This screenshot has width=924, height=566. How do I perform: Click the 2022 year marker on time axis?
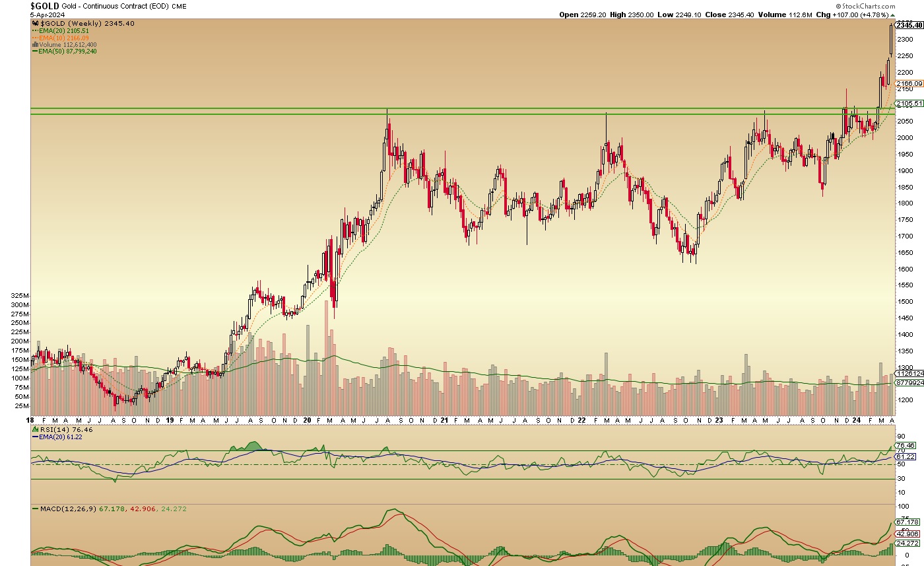pos(581,420)
